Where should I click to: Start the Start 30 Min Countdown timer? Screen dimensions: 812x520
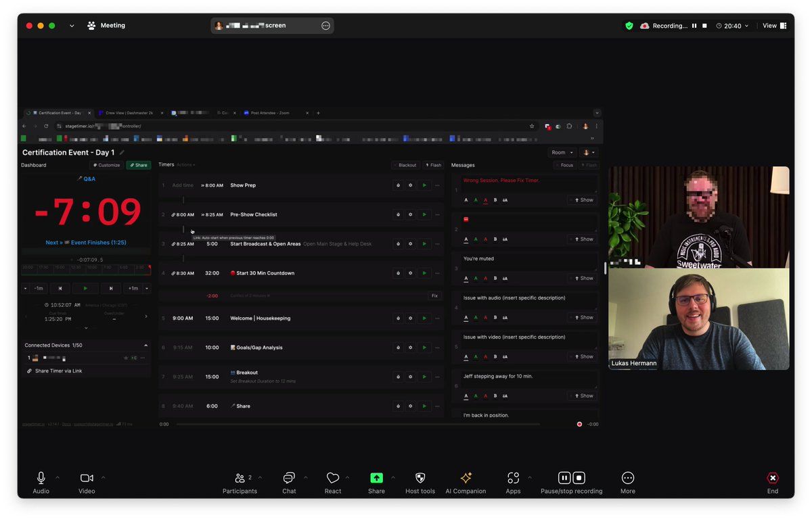tap(424, 273)
